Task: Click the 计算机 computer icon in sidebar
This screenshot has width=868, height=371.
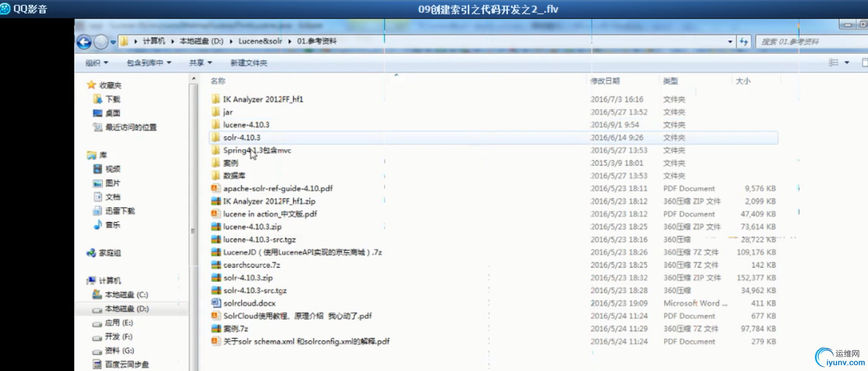Action: click(91, 280)
